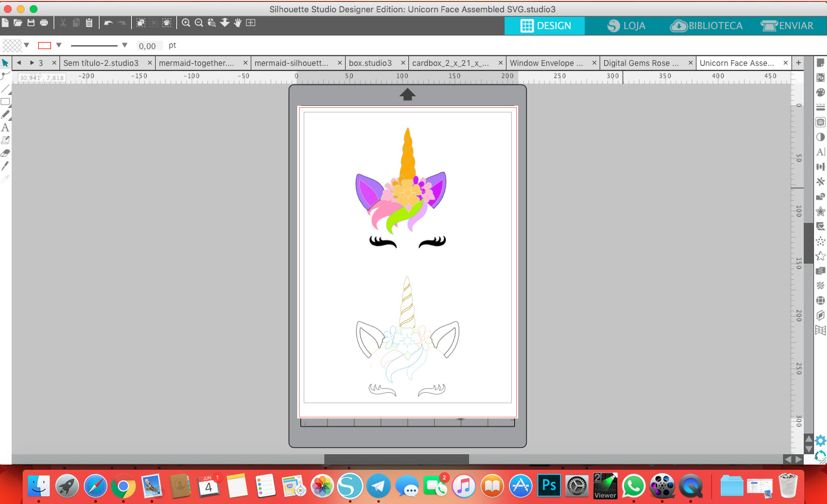Select the Text tool in left toolbar
827x504 pixels.
point(5,127)
